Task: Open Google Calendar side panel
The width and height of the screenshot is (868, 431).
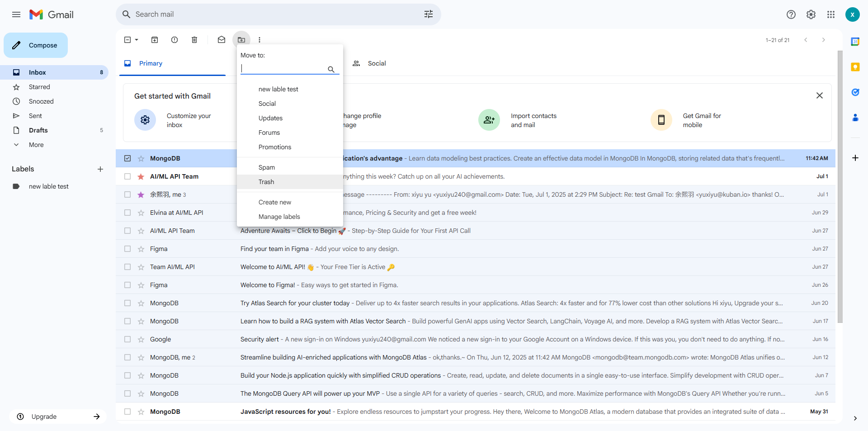Action: click(855, 42)
